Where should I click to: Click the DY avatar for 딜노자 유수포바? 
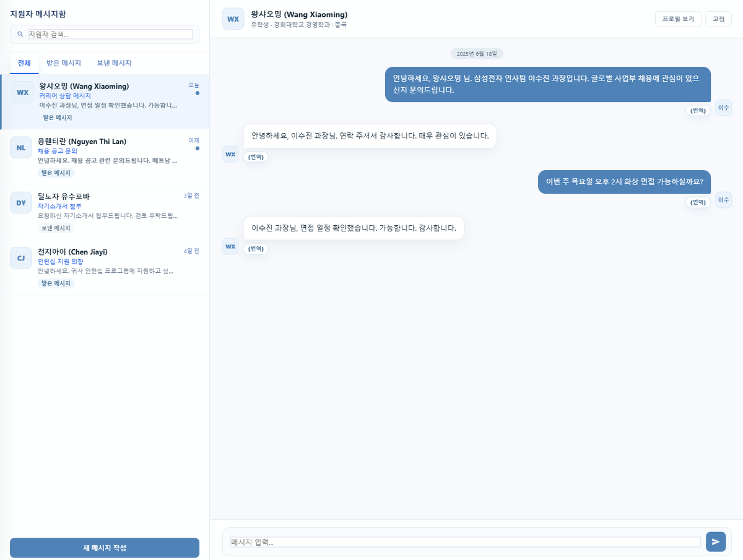point(21,202)
